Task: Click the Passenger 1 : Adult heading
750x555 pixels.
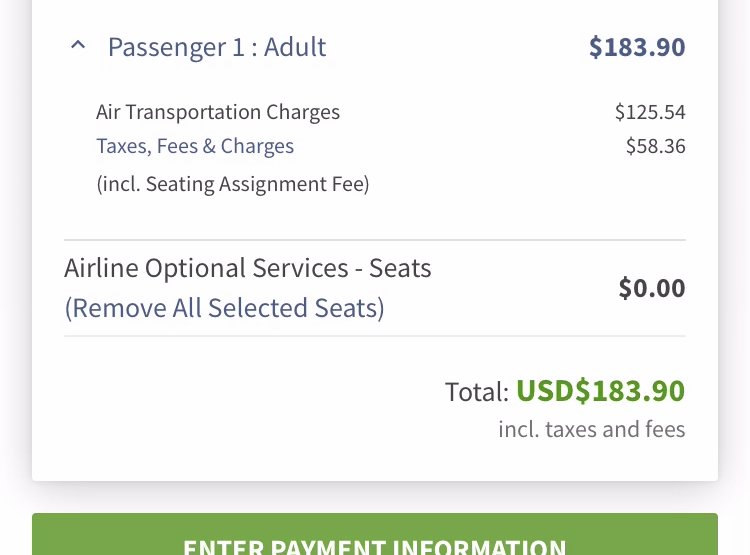Action: point(217,47)
